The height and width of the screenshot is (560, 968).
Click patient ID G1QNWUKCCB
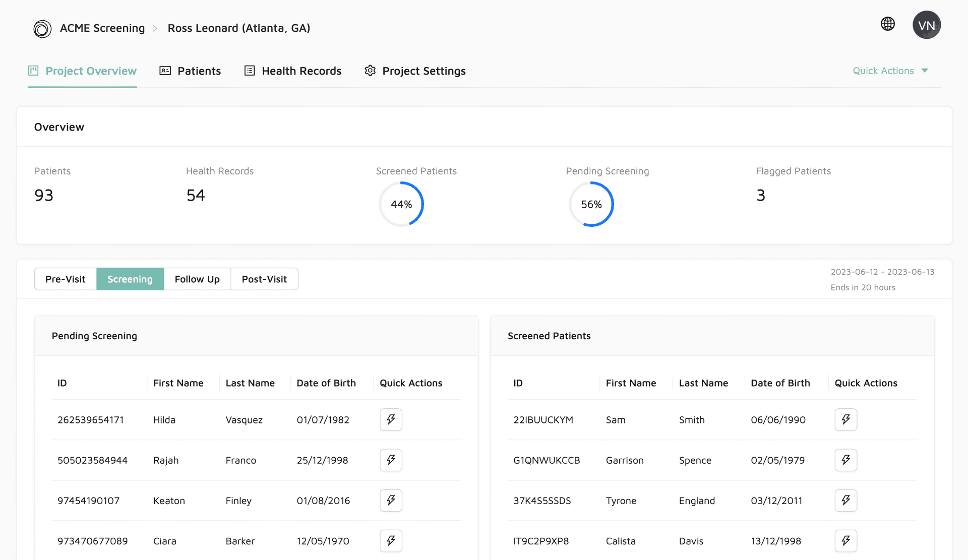click(x=547, y=460)
